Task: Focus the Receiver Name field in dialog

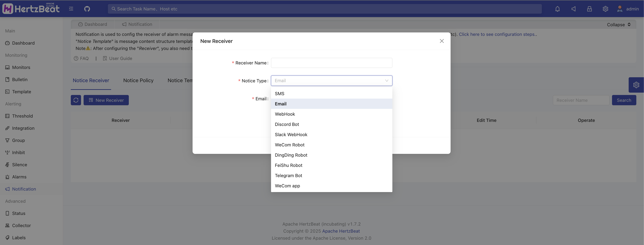Action: coord(331,63)
